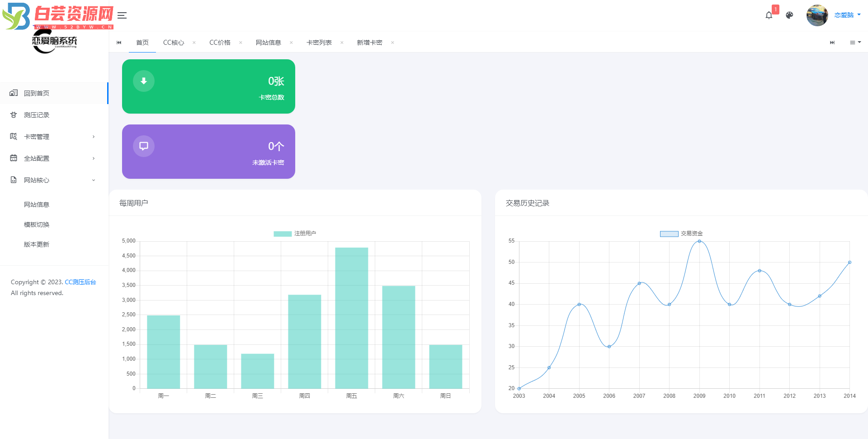Toggle the 交易资金 legend swatch
The width and height of the screenshot is (868, 439).
[669, 234]
